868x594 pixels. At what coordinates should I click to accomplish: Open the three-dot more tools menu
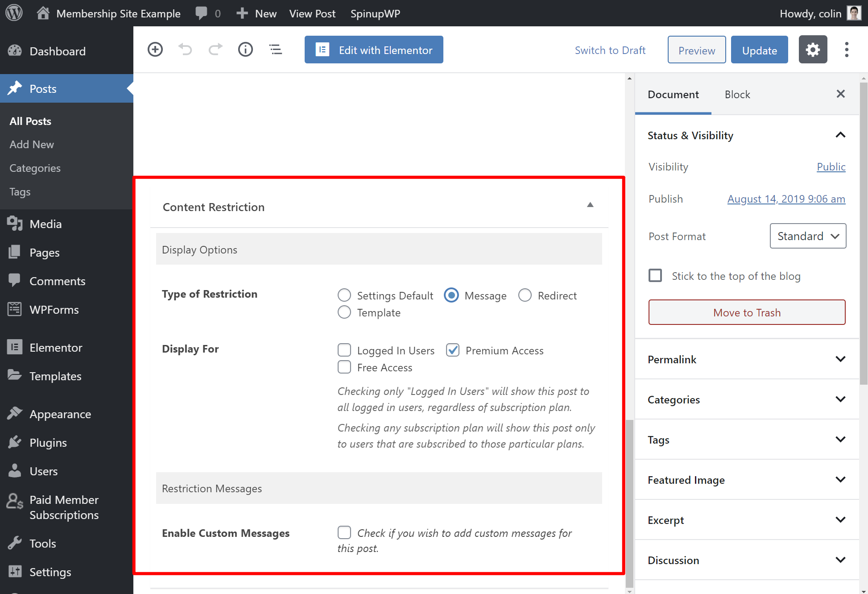846,50
